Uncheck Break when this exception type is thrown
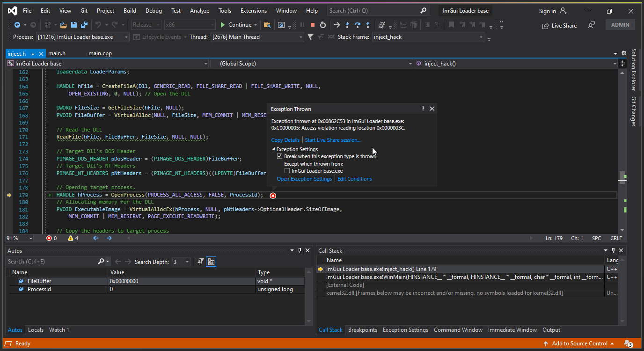Viewport: 644px width, 351px height. 280,156
